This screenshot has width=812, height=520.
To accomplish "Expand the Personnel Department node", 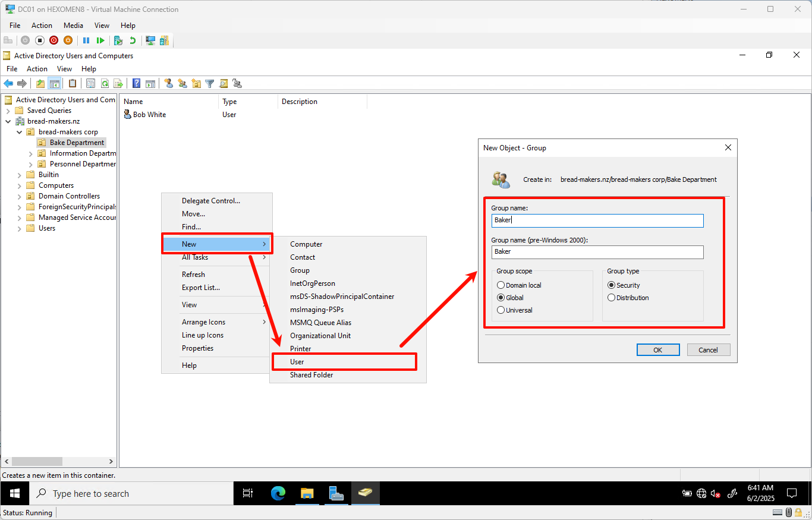I will pyautogui.click(x=31, y=164).
